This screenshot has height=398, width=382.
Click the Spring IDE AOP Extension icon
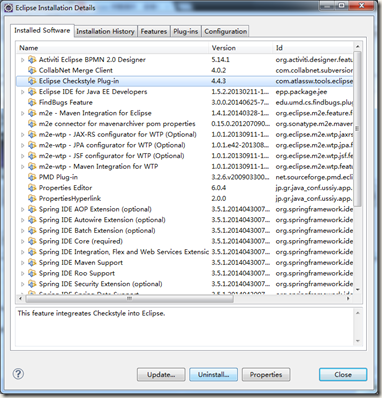32,209
